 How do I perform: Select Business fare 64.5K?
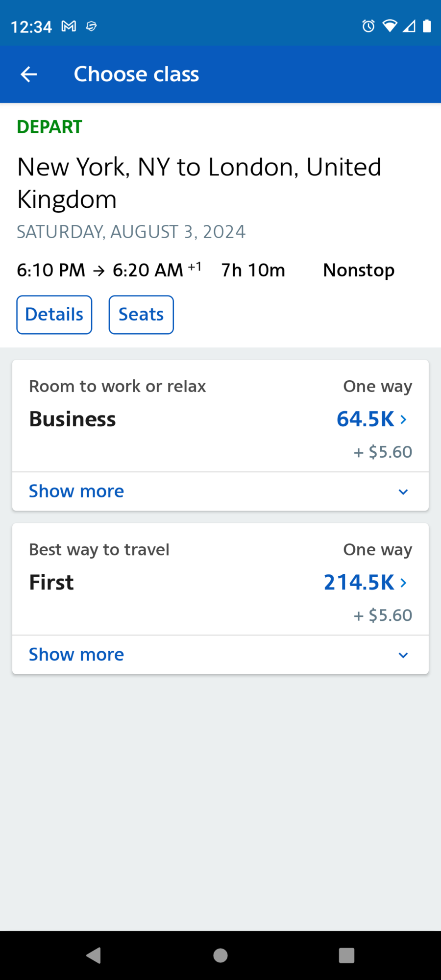(372, 419)
